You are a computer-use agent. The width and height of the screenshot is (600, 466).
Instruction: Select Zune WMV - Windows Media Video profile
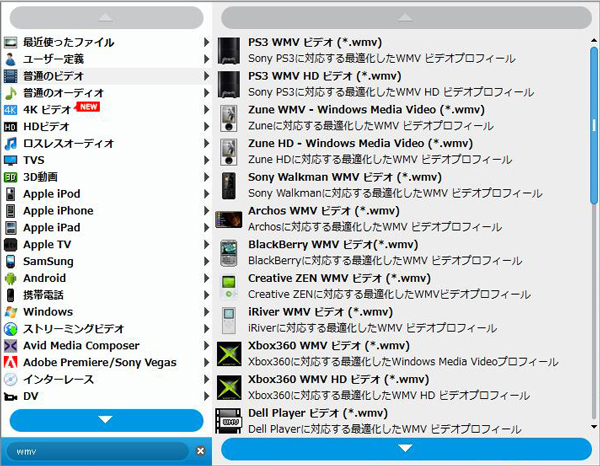pyautogui.click(x=401, y=118)
